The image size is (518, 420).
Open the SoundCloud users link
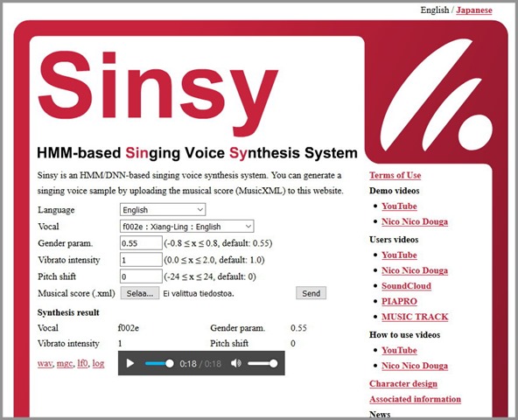tap(406, 286)
